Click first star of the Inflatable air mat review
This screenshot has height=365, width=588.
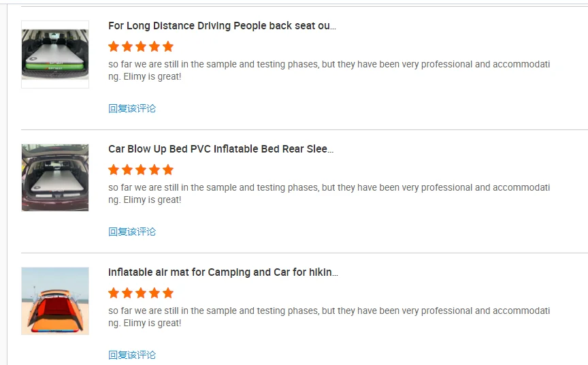114,293
